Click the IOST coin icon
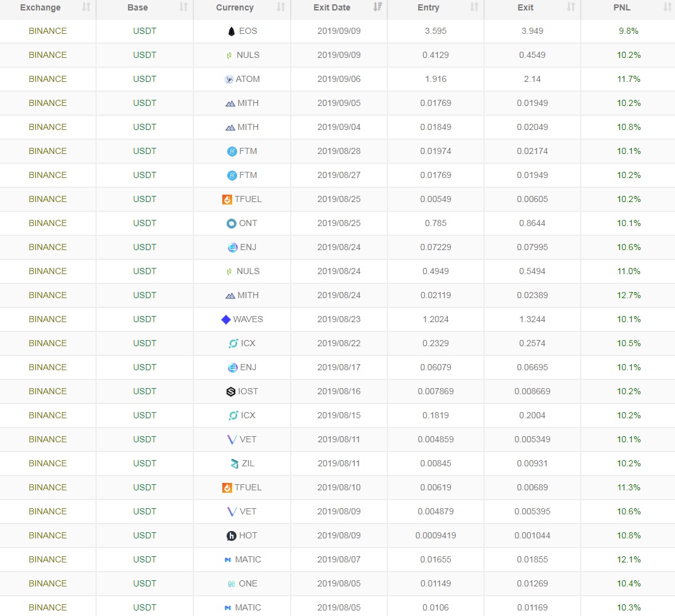 tap(231, 392)
